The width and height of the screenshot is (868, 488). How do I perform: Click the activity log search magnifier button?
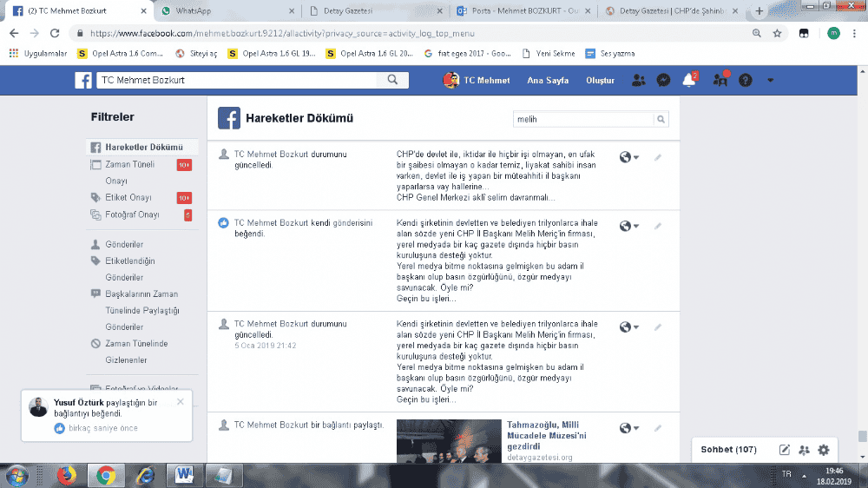coord(661,119)
